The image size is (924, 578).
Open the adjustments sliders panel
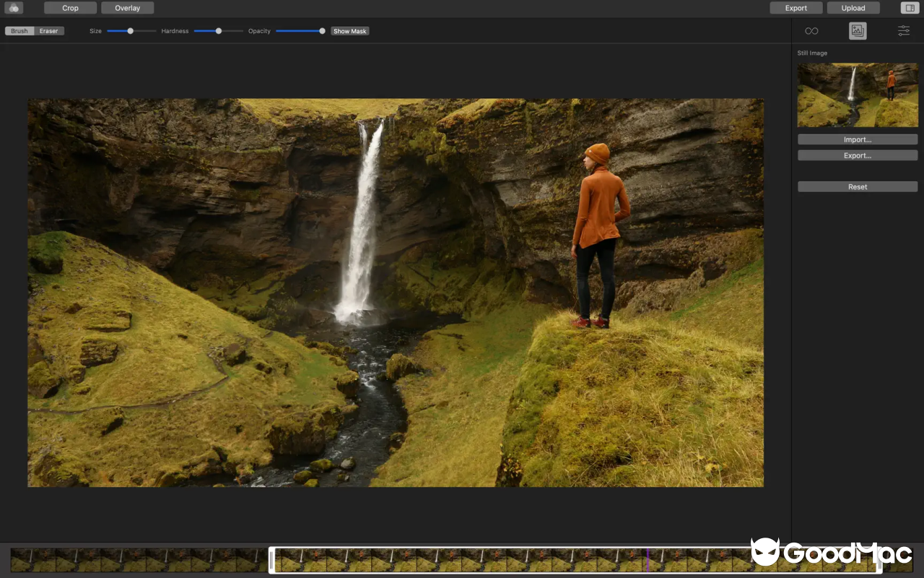tap(903, 30)
